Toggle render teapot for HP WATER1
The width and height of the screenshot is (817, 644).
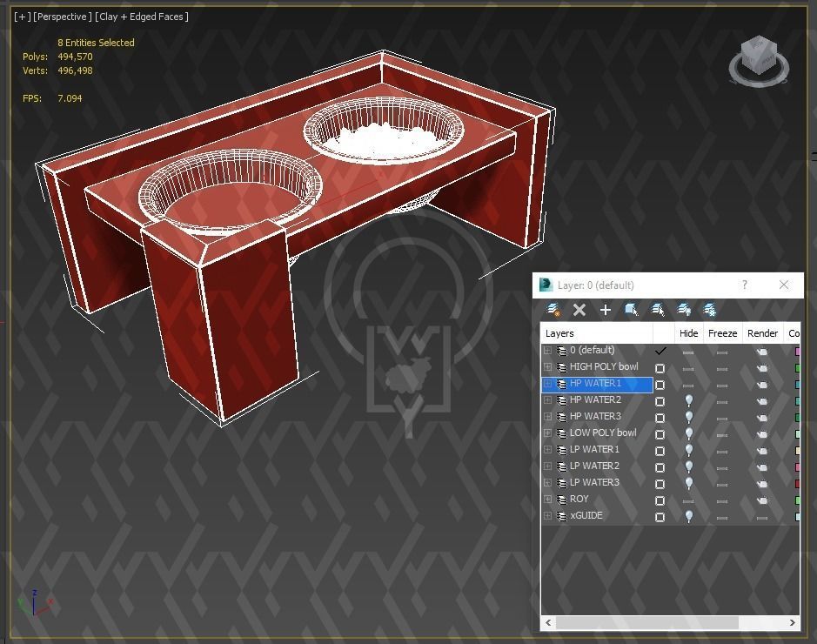[x=762, y=385]
